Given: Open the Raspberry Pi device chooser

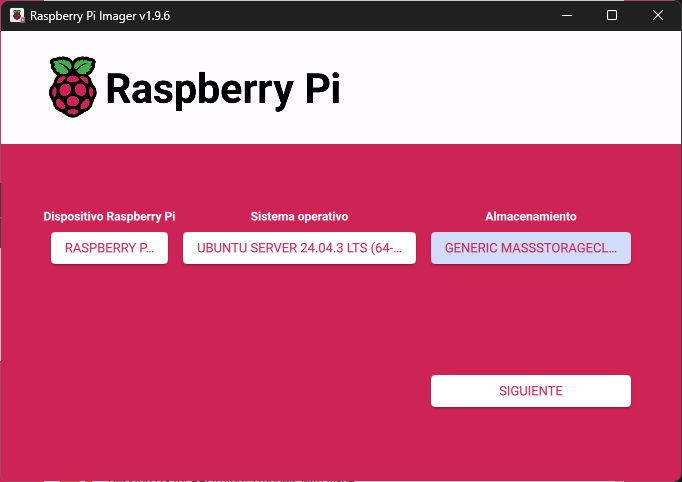Looking at the screenshot, I should [109, 248].
